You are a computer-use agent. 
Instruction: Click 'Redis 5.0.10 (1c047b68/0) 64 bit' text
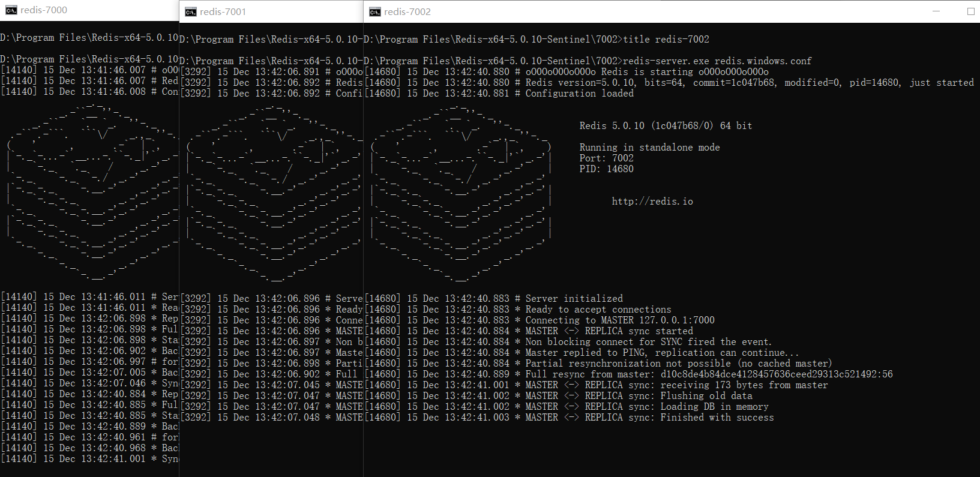pos(666,126)
